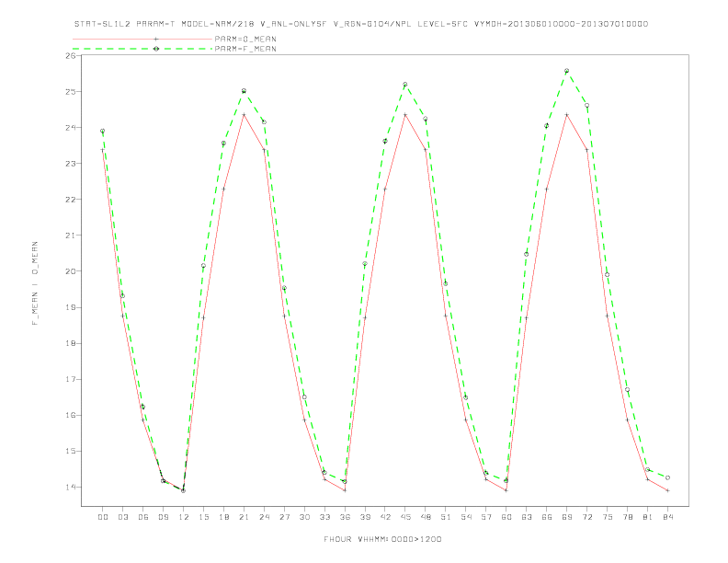This screenshot has width=728, height=563.
Task: Click x-axis forecast hour label 75
Action: tap(608, 517)
